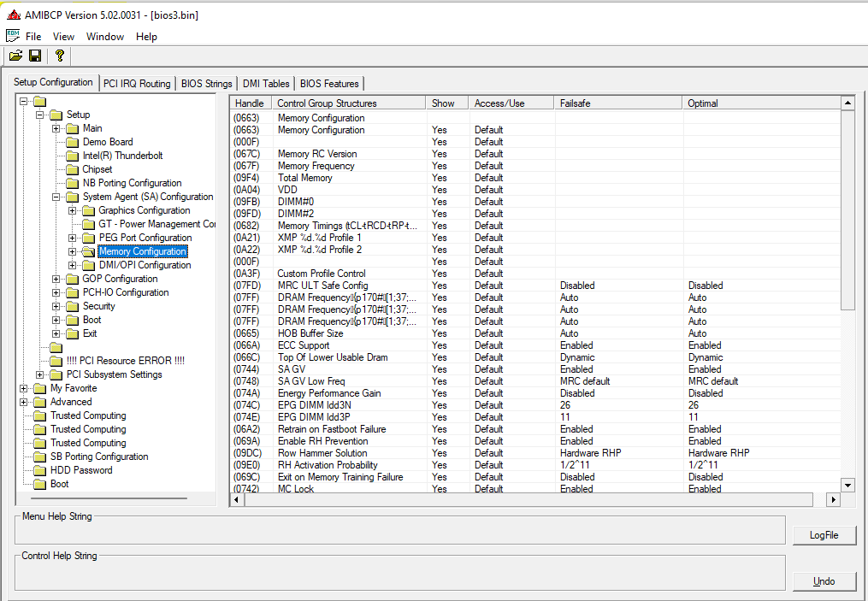This screenshot has width=868, height=601.
Task: Open the Help menu
Action: tap(147, 37)
